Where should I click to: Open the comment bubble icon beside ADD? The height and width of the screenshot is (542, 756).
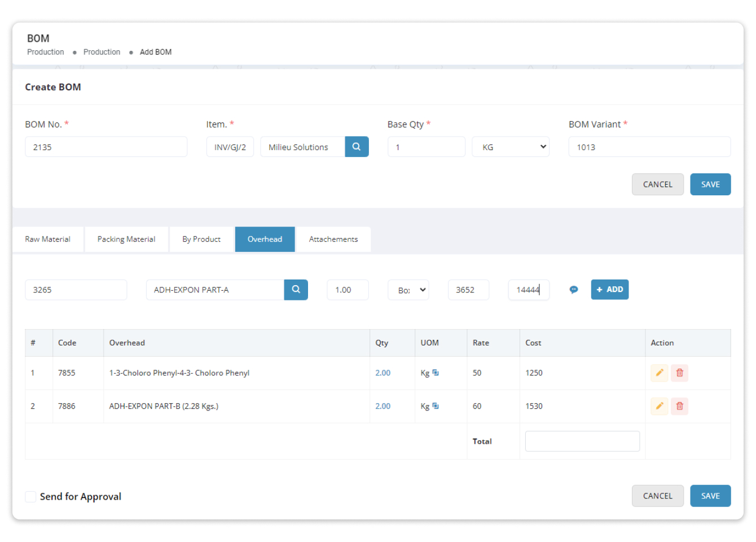[x=574, y=290]
